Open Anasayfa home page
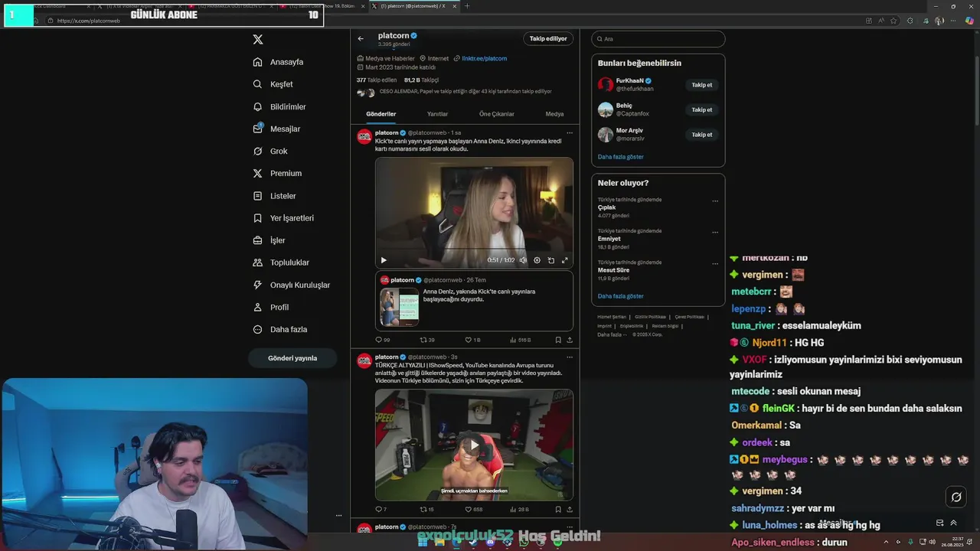The image size is (980, 551). tap(279, 62)
